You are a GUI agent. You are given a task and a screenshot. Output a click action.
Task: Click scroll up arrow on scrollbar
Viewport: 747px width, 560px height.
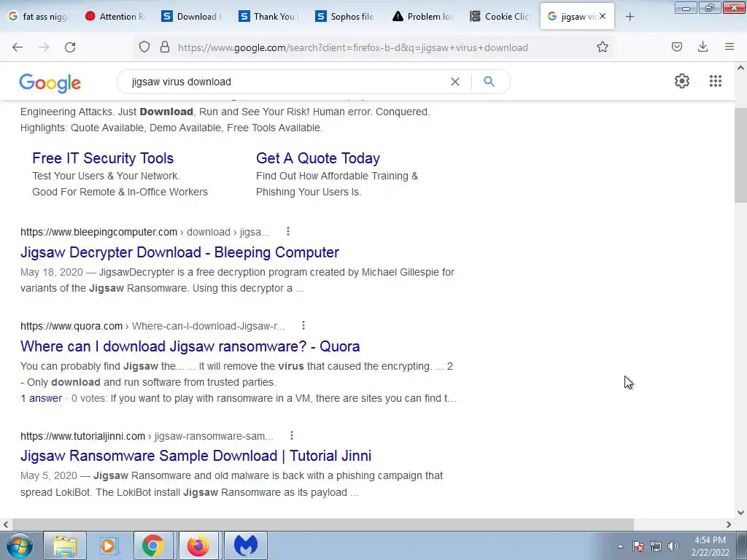[x=740, y=68]
